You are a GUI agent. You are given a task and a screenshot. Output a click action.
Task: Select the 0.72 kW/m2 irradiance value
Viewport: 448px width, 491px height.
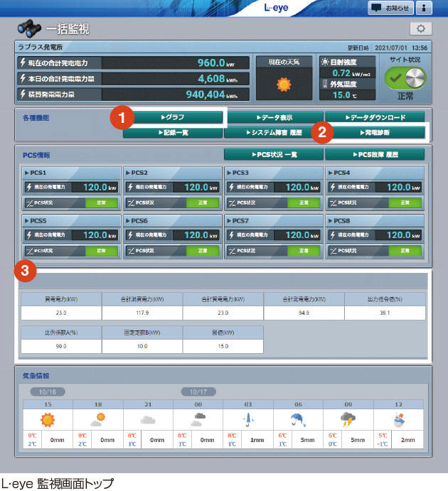point(351,73)
